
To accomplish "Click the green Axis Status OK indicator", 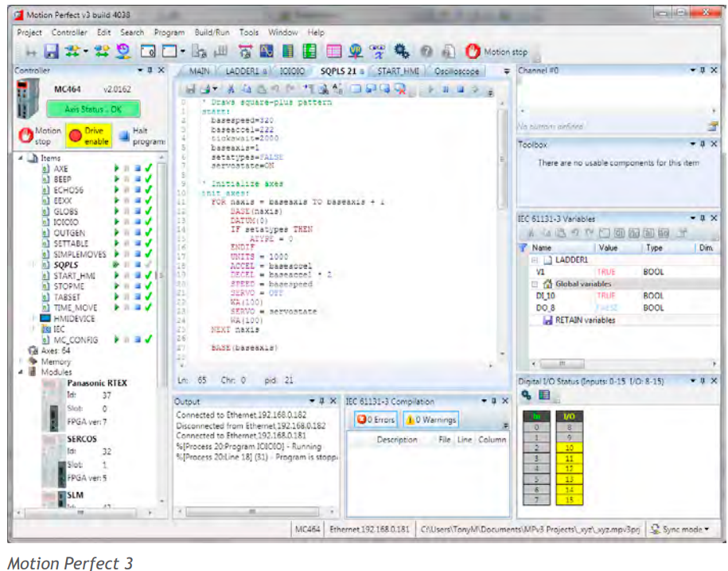I will click(93, 109).
